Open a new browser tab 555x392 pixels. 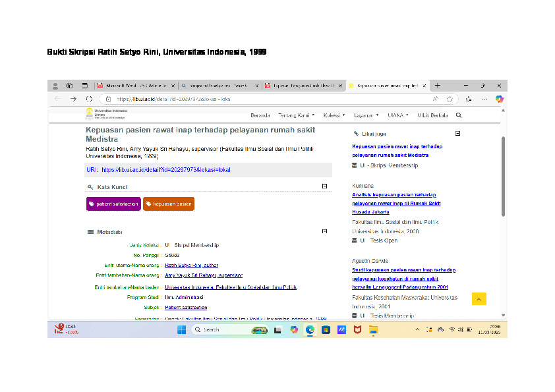[x=438, y=86]
